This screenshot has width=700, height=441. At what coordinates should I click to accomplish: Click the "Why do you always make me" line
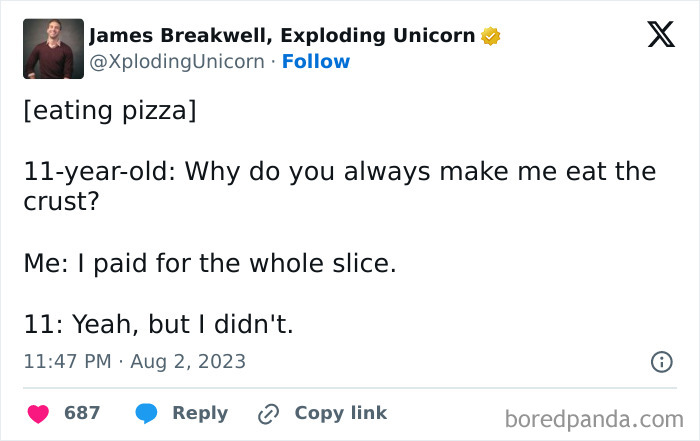tap(339, 171)
